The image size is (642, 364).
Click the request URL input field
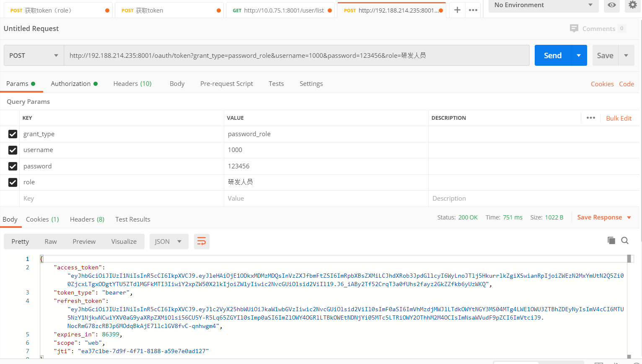(297, 55)
